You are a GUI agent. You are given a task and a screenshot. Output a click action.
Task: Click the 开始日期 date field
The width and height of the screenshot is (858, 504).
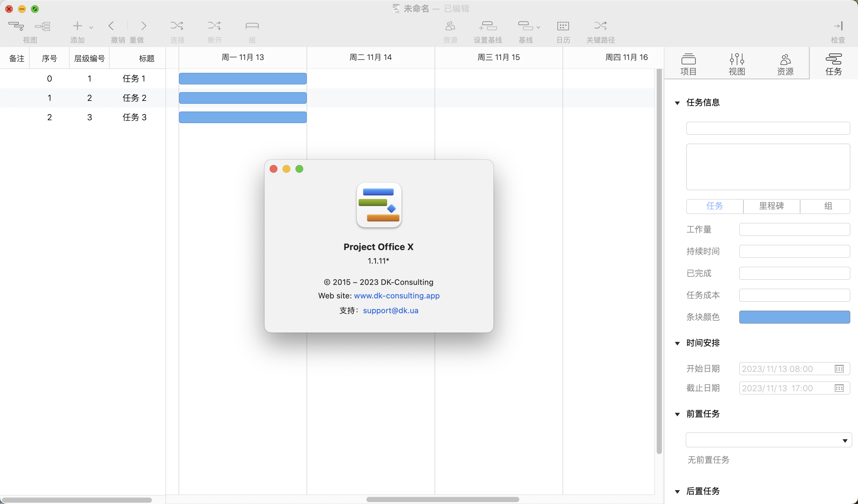(794, 369)
